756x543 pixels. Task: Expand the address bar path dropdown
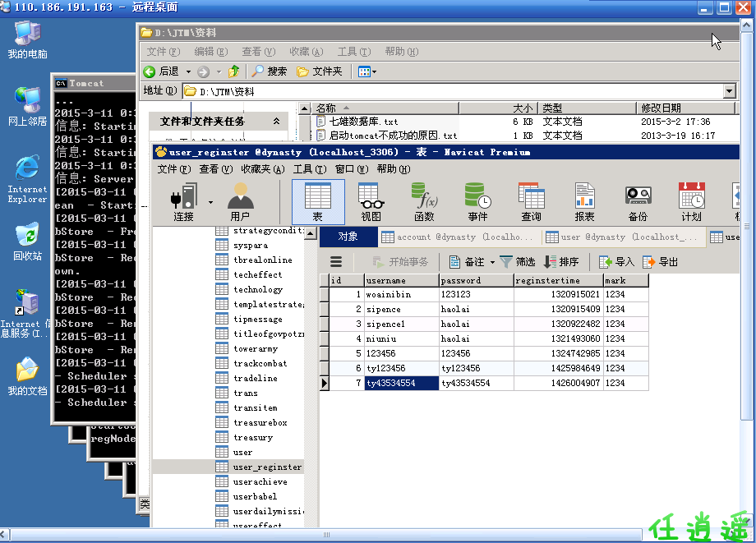point(728,91)
